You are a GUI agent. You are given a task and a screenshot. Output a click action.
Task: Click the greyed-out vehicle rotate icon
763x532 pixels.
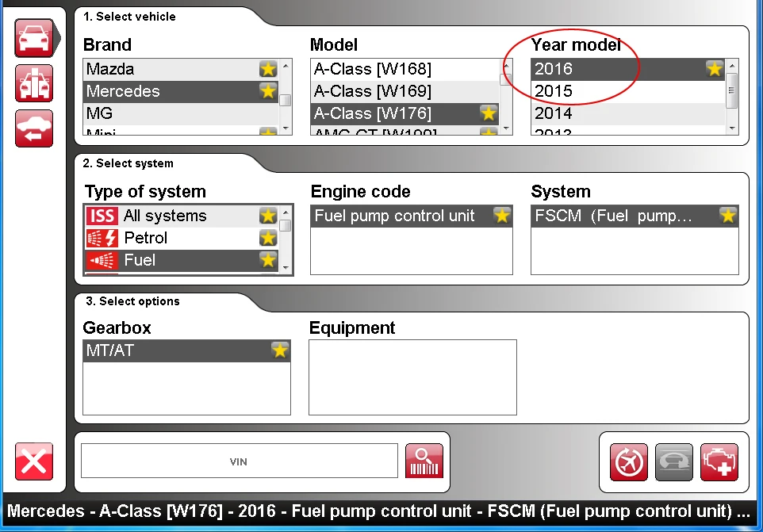tap(674, 462)
